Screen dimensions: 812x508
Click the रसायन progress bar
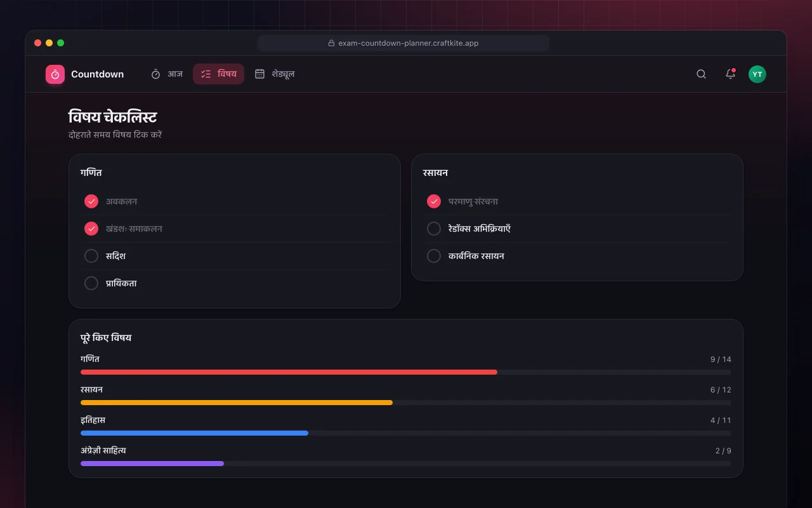pos(406,403)
